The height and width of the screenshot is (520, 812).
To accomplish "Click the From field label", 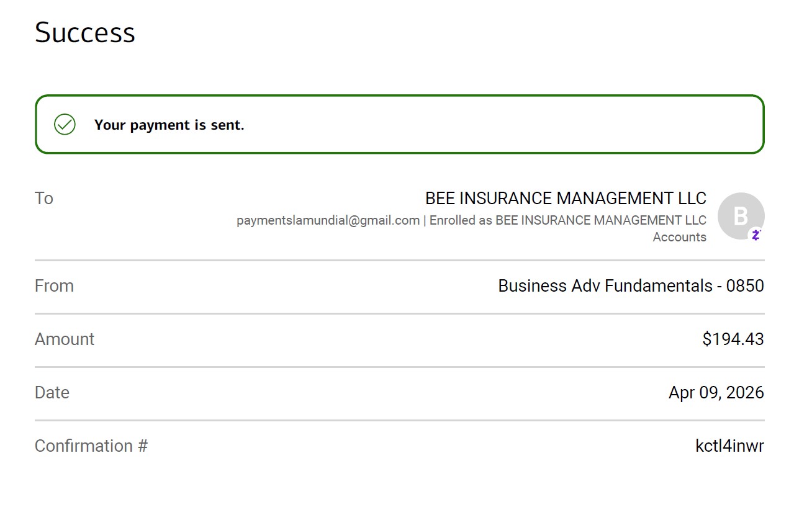I will pyautogui.click(x=54, y=286).
